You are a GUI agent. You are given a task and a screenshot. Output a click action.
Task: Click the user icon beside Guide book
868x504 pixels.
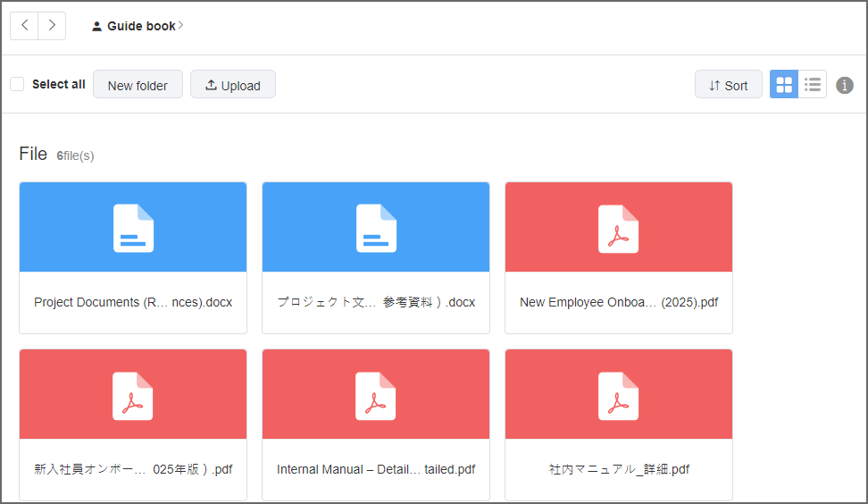click(97, 27)
